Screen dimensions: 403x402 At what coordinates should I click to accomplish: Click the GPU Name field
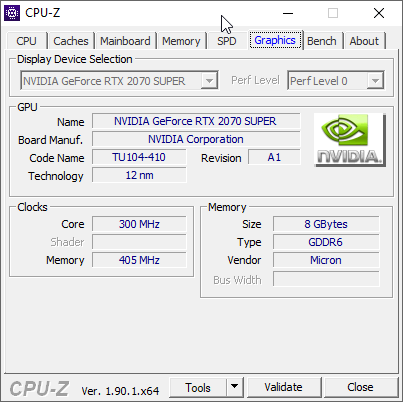point(196,121)
